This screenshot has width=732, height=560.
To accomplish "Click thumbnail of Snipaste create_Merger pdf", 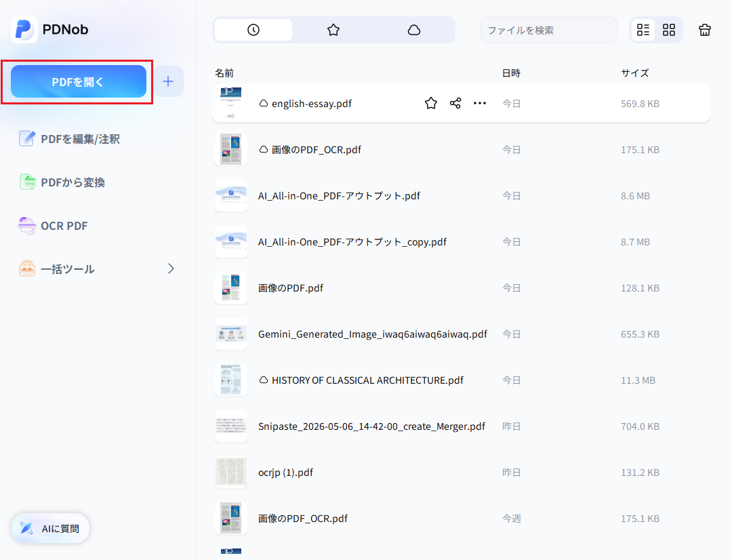I will click(x=230, y=426).
